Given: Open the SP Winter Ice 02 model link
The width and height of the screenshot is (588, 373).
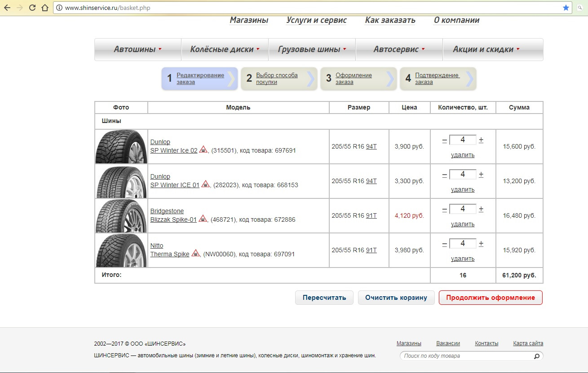Looking at the screenshot, I should click(174, 150).
